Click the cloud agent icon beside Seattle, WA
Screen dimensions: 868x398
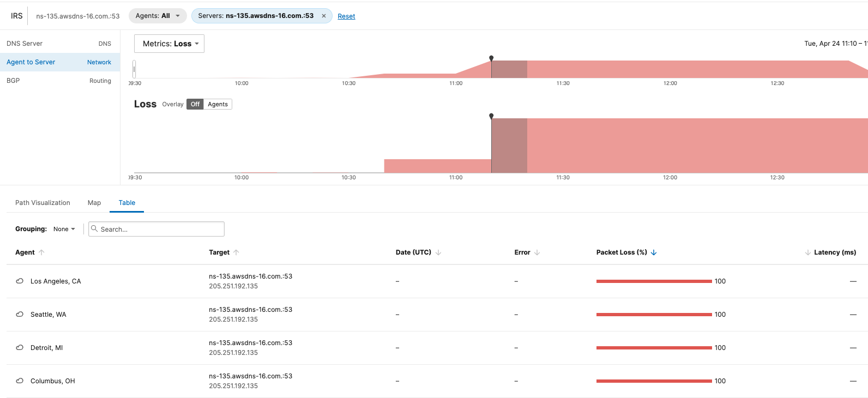20,315
